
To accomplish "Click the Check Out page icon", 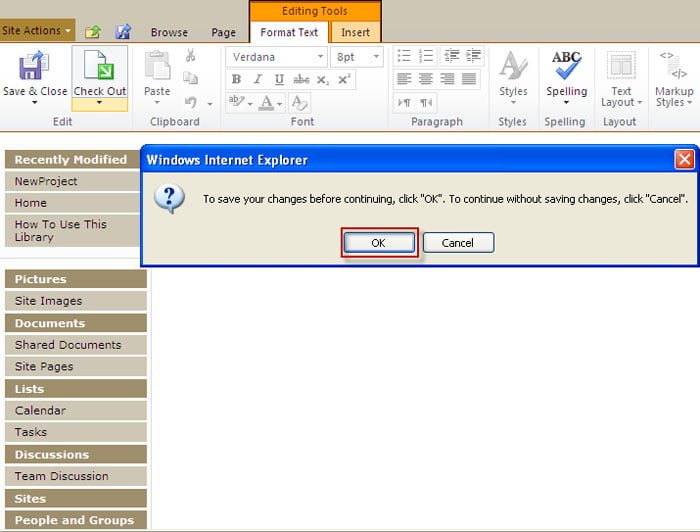I will [99, 65].
